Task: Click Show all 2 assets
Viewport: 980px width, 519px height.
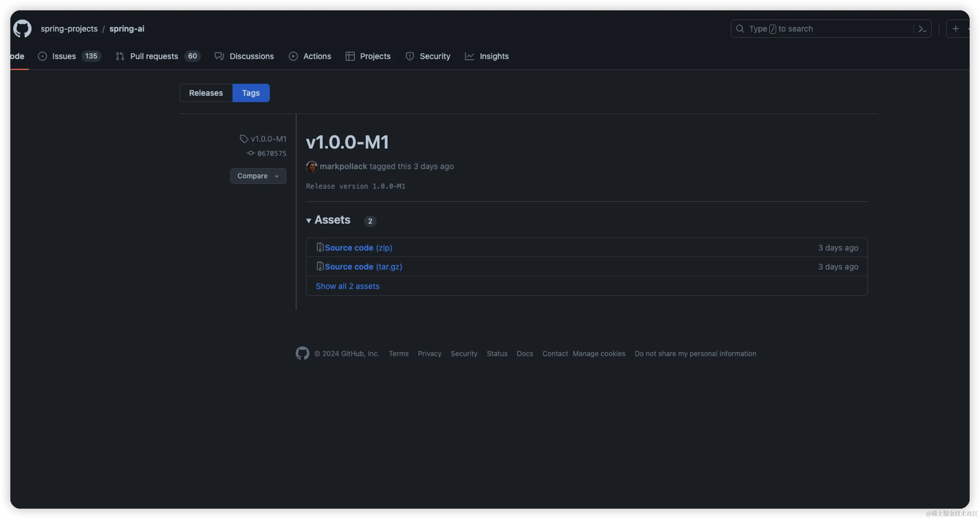Action: pos(347,286)
